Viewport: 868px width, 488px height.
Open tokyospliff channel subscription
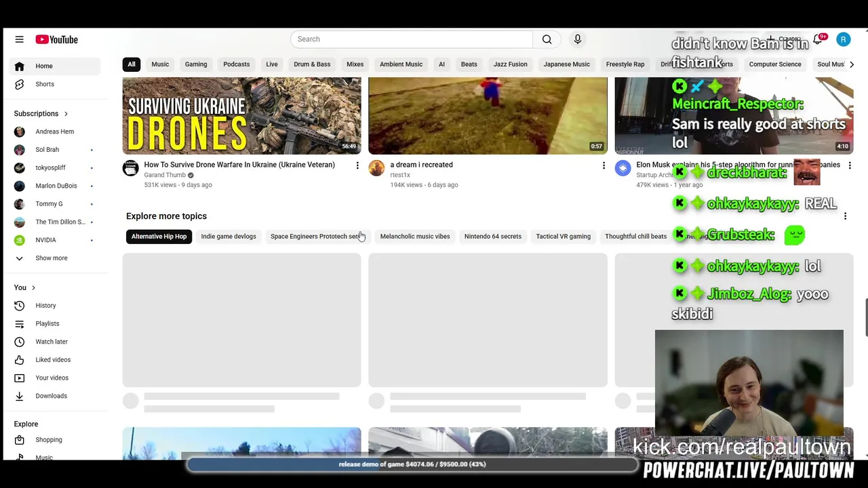[56, 167]
